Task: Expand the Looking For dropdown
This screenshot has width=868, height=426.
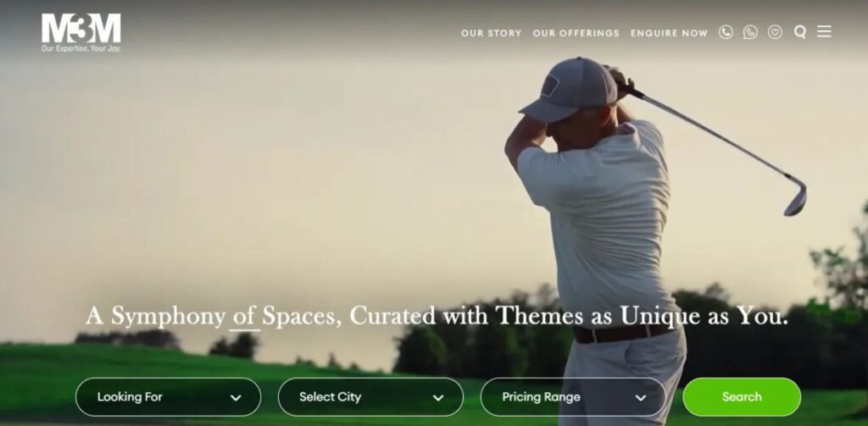Action: point(169,396)
